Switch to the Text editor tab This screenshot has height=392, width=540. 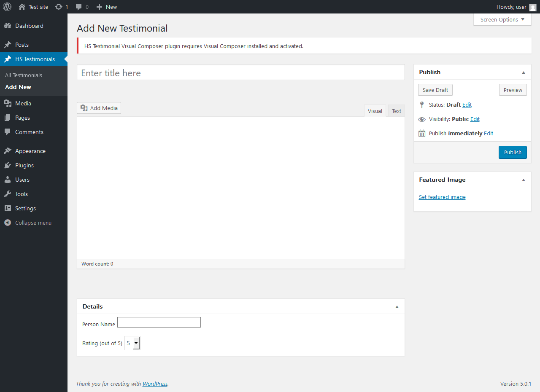click(x=397, y=111)
